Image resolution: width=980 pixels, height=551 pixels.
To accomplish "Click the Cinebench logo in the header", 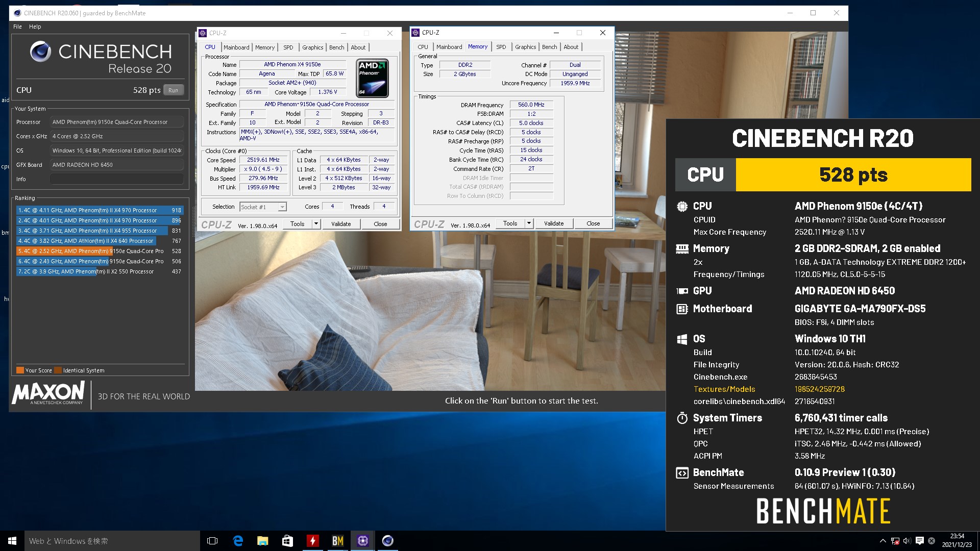I will 40,52.
